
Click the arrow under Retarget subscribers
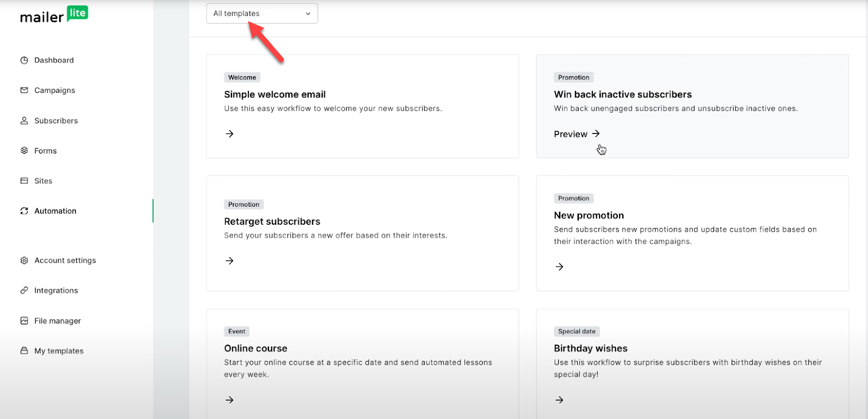229,261
